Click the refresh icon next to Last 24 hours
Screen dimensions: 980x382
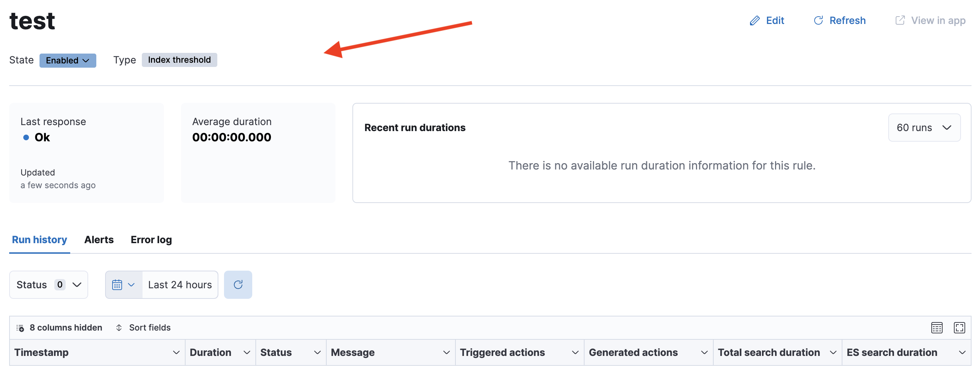(x=238, y=284)
